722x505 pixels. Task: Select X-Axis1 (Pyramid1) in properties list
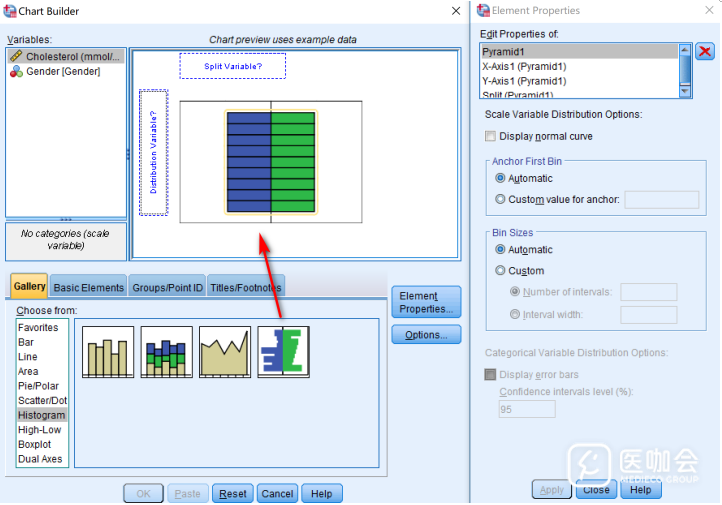pos(524,66)
